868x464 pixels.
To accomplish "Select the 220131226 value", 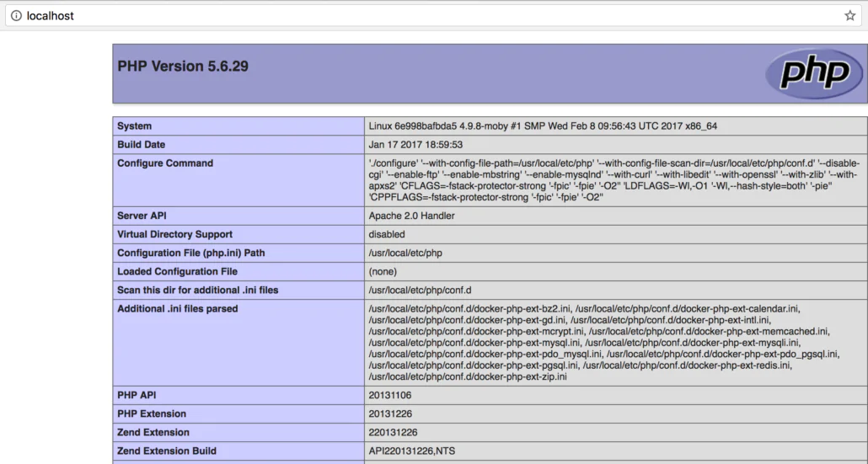I will tap(393, 433).
